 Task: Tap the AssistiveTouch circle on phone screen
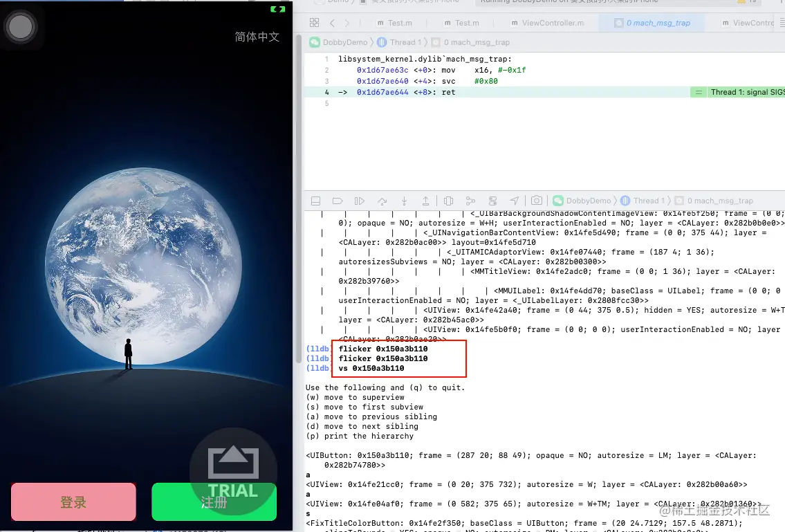(x=20, y=26)
